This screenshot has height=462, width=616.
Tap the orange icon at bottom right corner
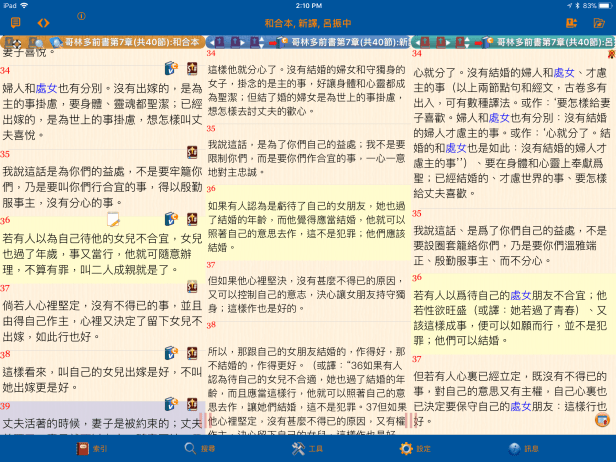click(601, 421)
